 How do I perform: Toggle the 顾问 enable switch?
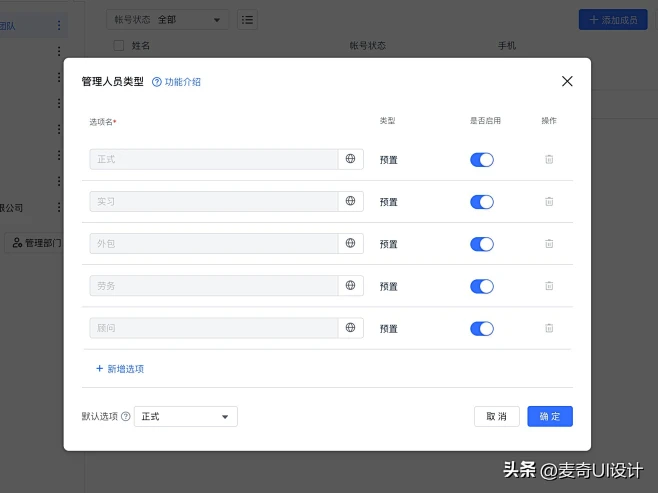click(x=482, y=329)
